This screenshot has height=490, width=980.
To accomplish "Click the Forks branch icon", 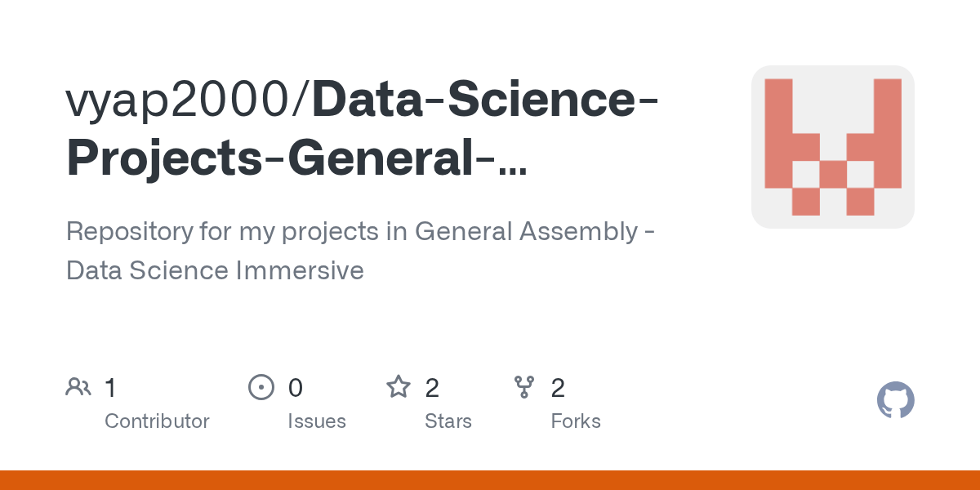I will point(524,387).
